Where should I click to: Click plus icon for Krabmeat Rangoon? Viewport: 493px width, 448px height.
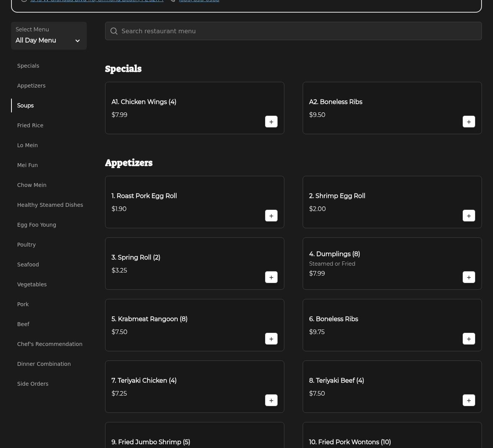pos(271,339)
